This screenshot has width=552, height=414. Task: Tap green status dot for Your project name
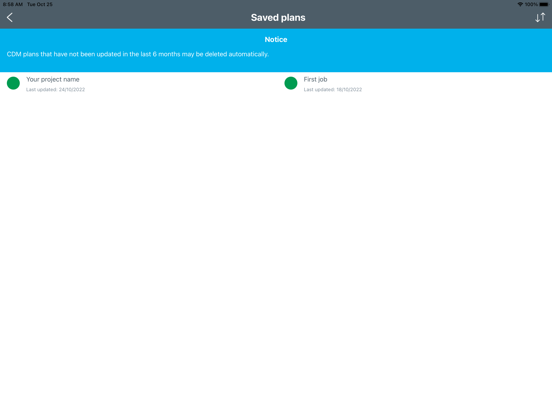click(13, 83)
